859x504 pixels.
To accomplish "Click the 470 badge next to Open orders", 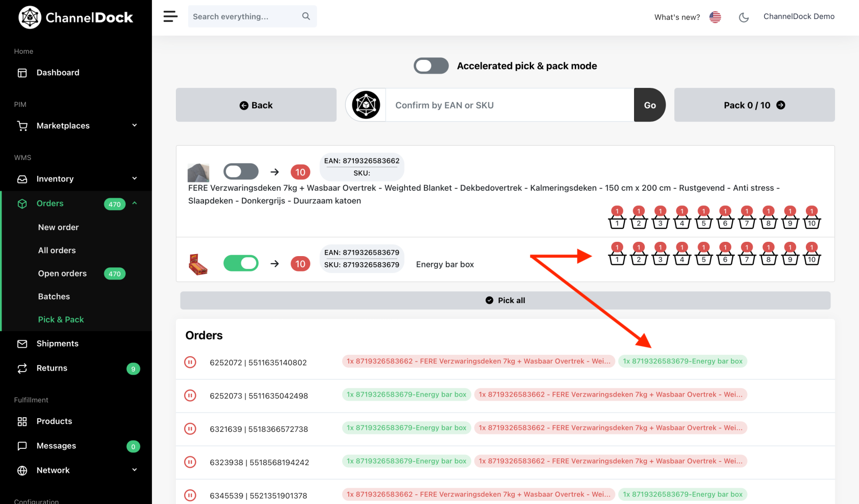I will 115,274.
